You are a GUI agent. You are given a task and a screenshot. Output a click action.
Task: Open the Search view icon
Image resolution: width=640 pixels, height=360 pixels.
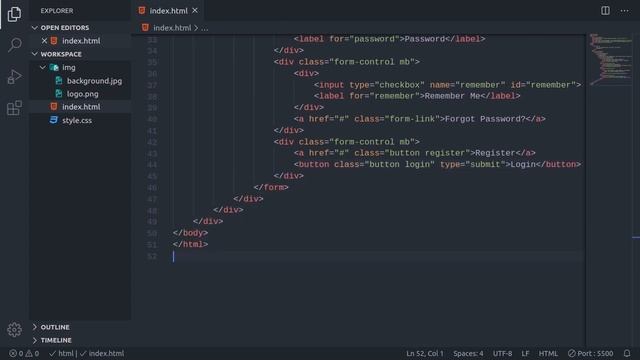(14, 44)
